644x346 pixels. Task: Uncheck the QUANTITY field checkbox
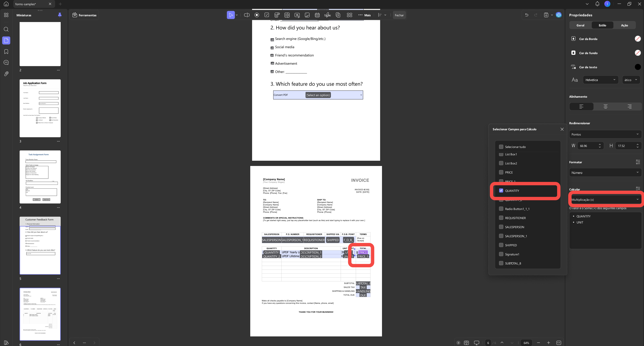[x=501, y=190]
